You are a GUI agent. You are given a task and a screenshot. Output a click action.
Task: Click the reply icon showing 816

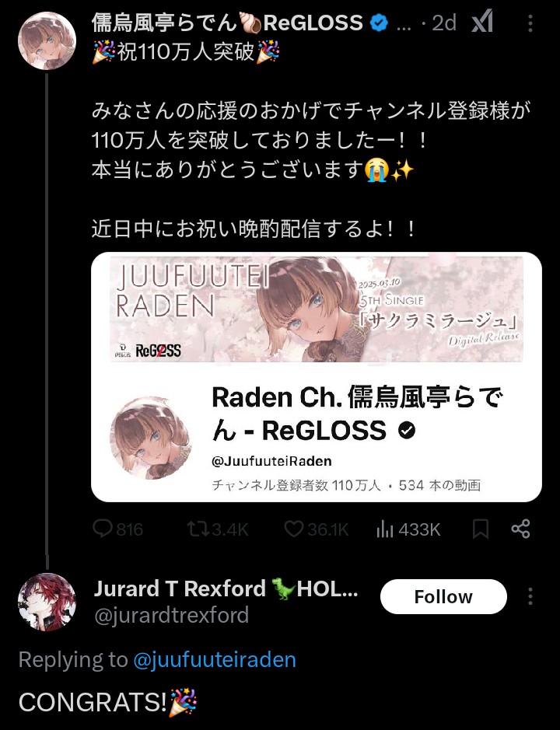(x=117, y=529)
